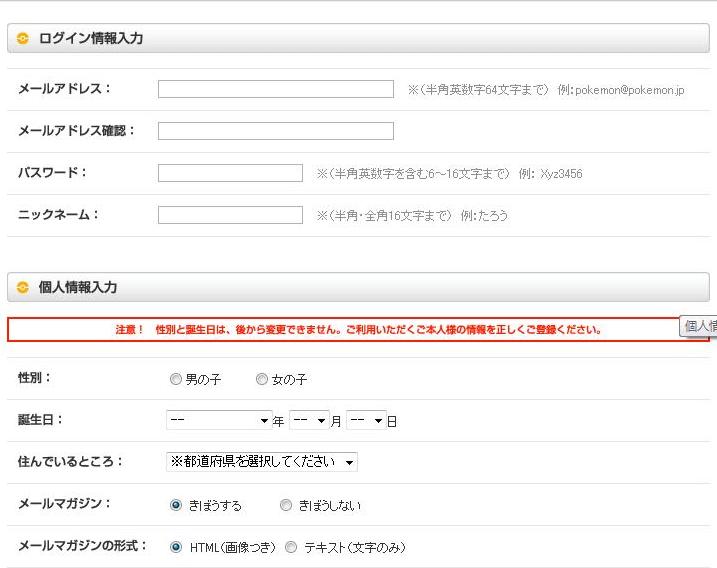Screen dimensions: 717x568
Task: Choose きぼうする for mail magazine
Action: 176,506
